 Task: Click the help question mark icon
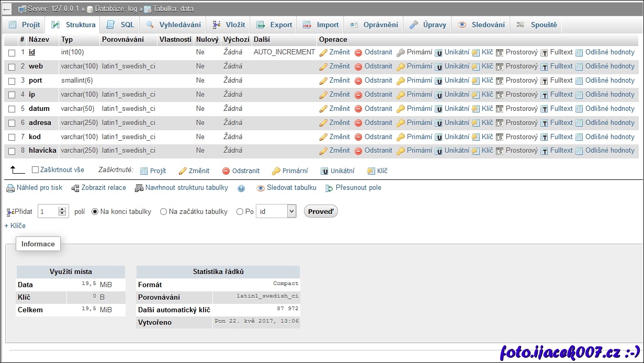click(241, 188)
